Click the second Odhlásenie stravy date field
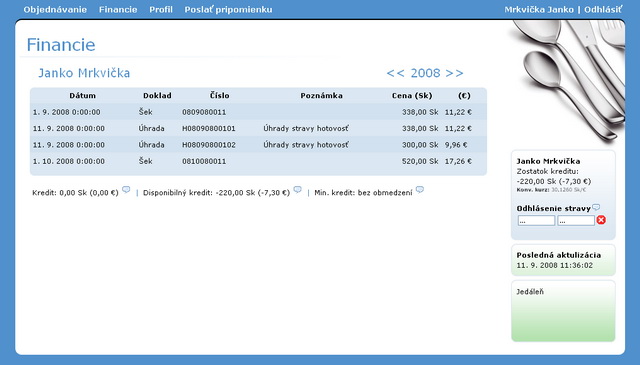The width and height of the screenshot is (640, 365). (576, 220)
